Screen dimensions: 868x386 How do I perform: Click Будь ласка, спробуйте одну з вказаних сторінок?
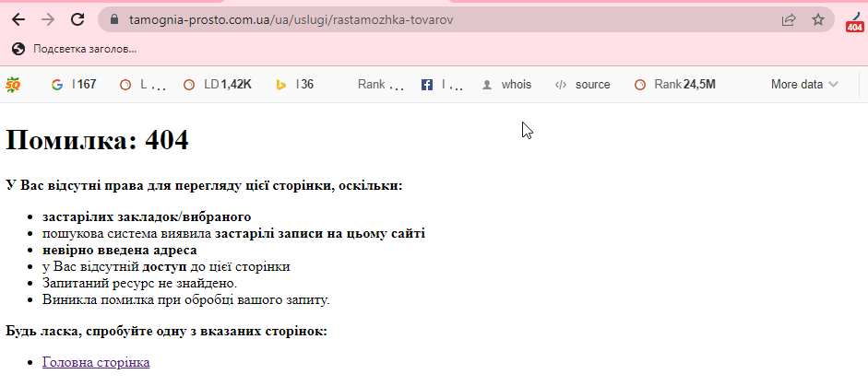(x=167, y=332)
